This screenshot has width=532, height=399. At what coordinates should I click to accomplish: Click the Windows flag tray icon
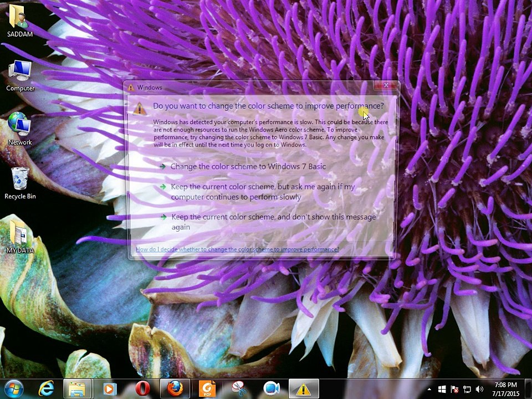click(x=442, y=389)
